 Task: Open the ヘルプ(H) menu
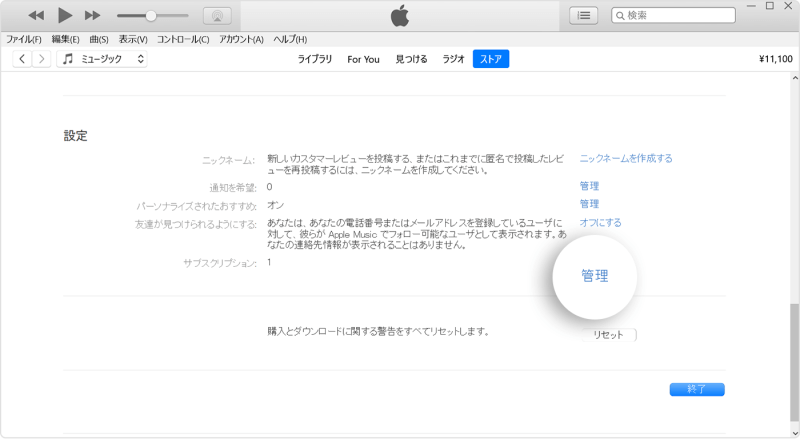point(290,39)
